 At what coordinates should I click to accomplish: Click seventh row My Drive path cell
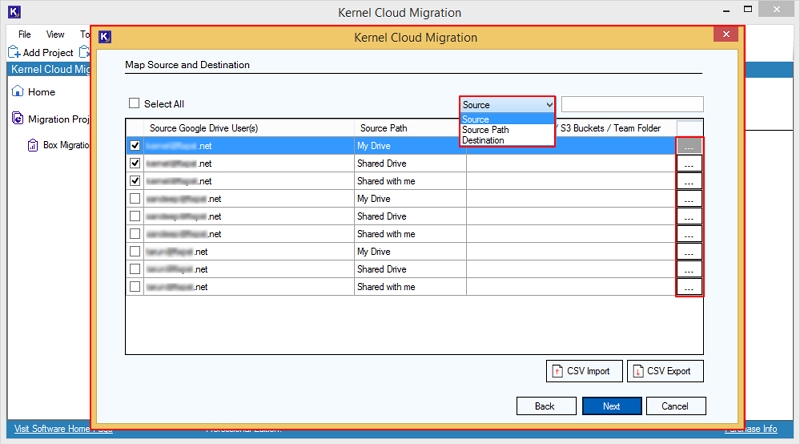click(x=410, y=251)
